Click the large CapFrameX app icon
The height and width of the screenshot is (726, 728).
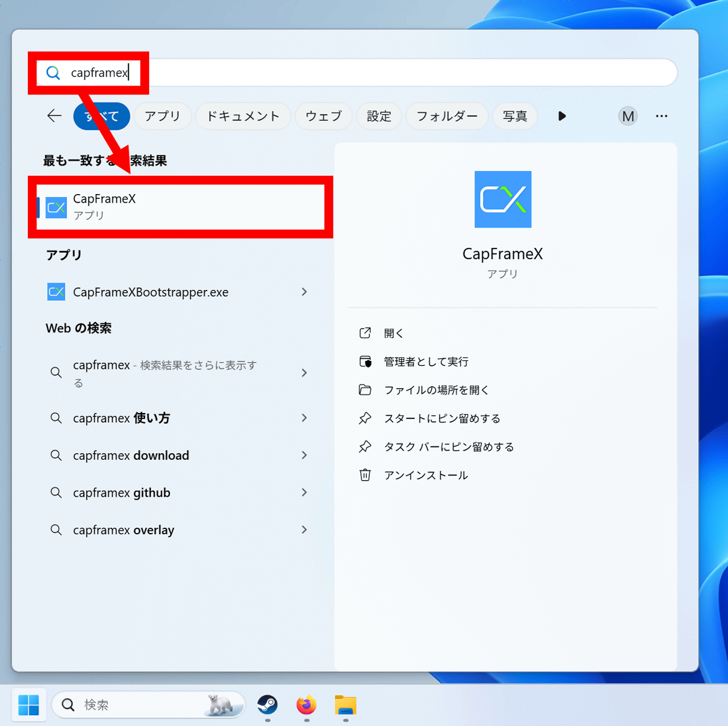tap(502, 200)
